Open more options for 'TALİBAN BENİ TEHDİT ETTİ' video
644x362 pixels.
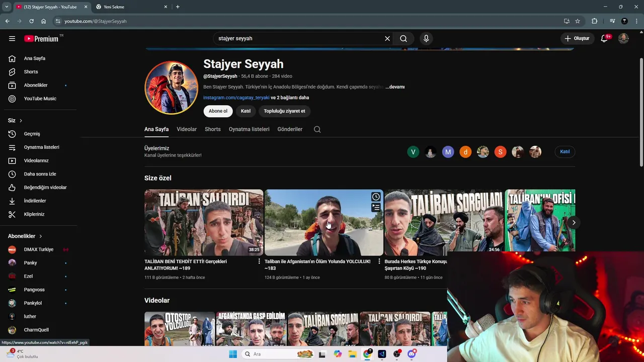click(x=259, y=261)
